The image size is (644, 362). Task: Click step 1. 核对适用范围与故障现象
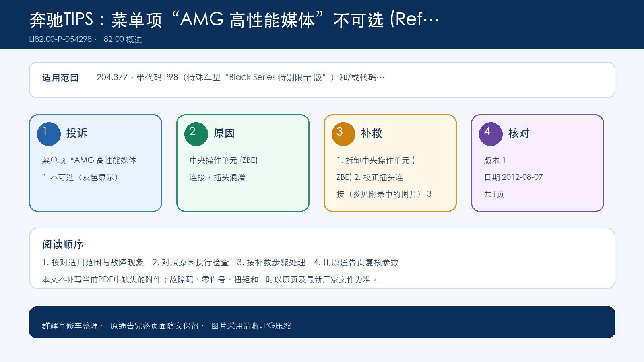pos(93,263)
